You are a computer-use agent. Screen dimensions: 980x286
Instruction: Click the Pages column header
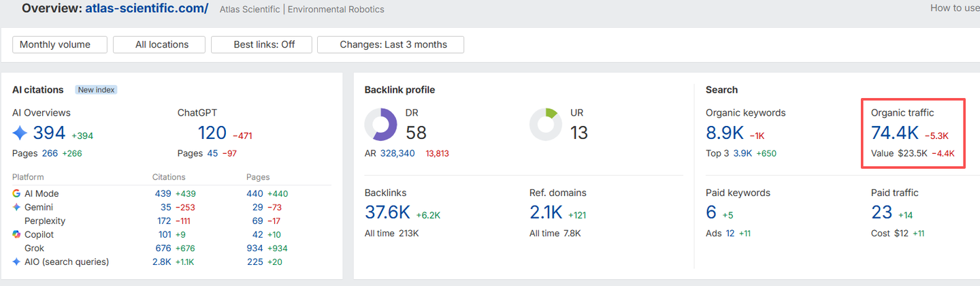click(257, 177)
